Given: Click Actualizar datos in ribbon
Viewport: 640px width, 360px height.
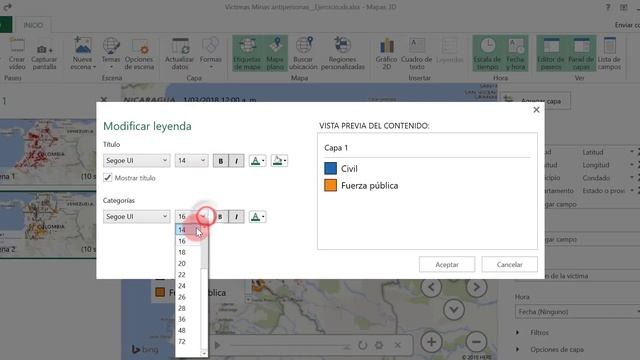Looking at the screenshot, I should click(x=180, y=54).
